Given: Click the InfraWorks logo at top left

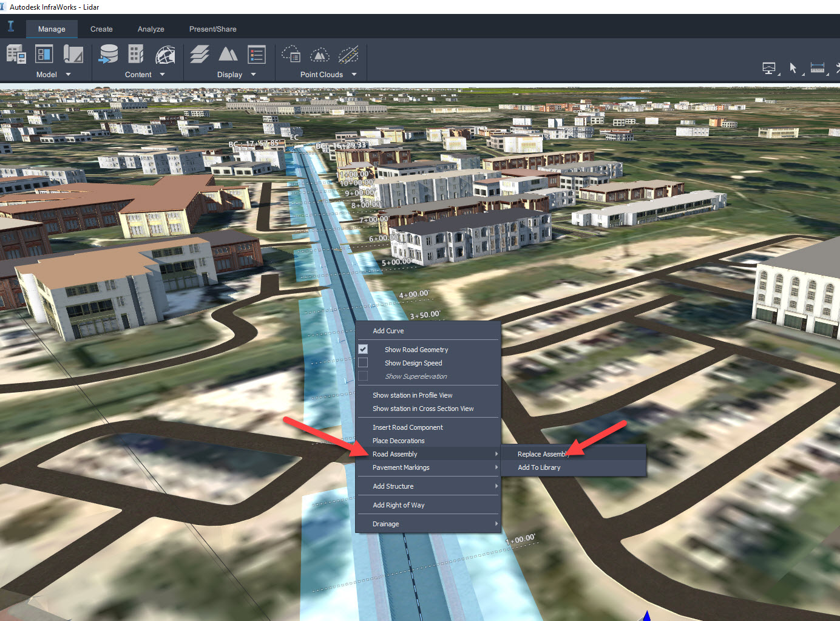Looking at the screenshot, I should 10,27.
